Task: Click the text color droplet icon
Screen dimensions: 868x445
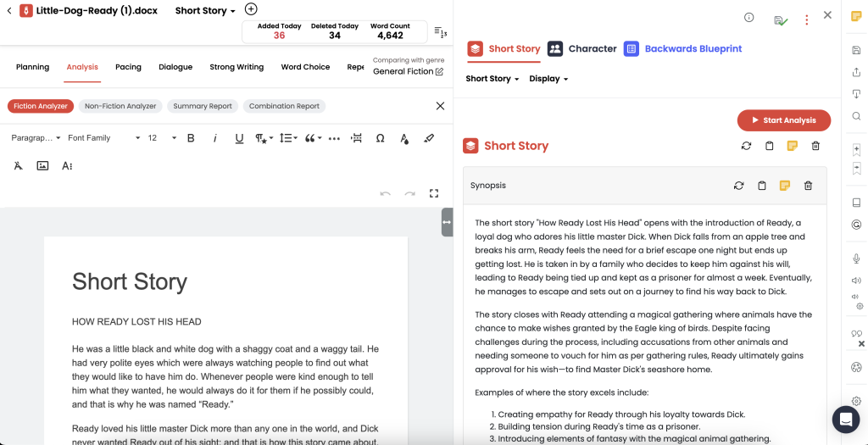Action: point(404,138)
